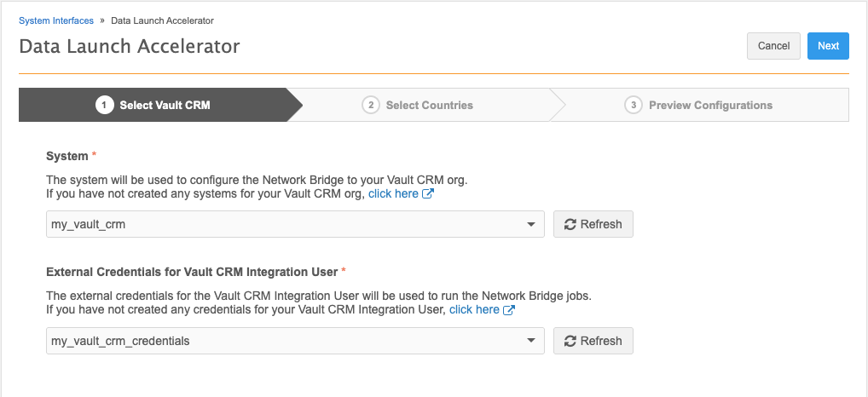868x397 pixels.
Task: Click the external link icon after System click here
Action: click(428, 194)
